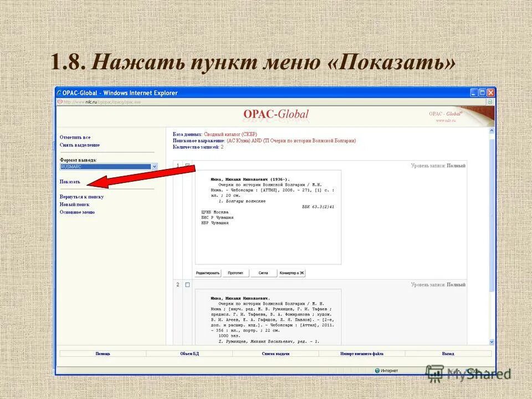Check the checkbox next to record 2
532x399 pixels.
point(187,283)
